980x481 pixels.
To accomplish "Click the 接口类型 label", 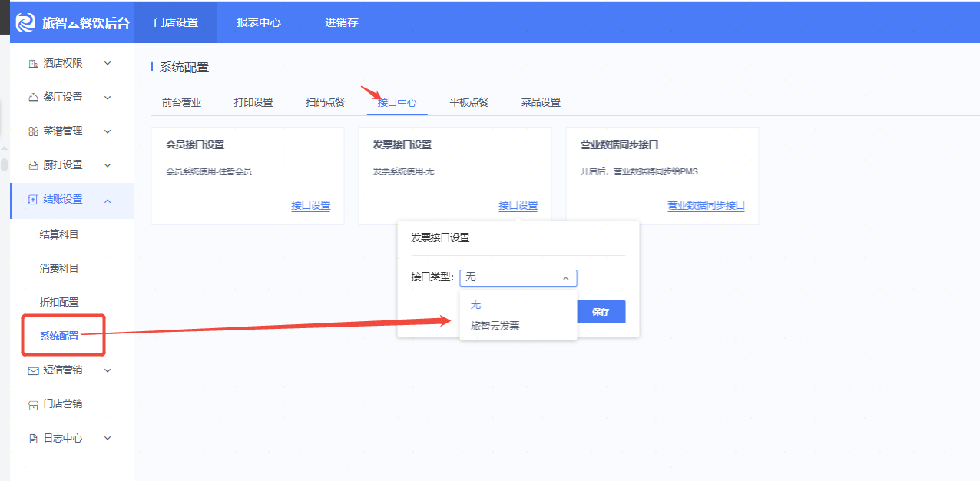I will [432, 277].
